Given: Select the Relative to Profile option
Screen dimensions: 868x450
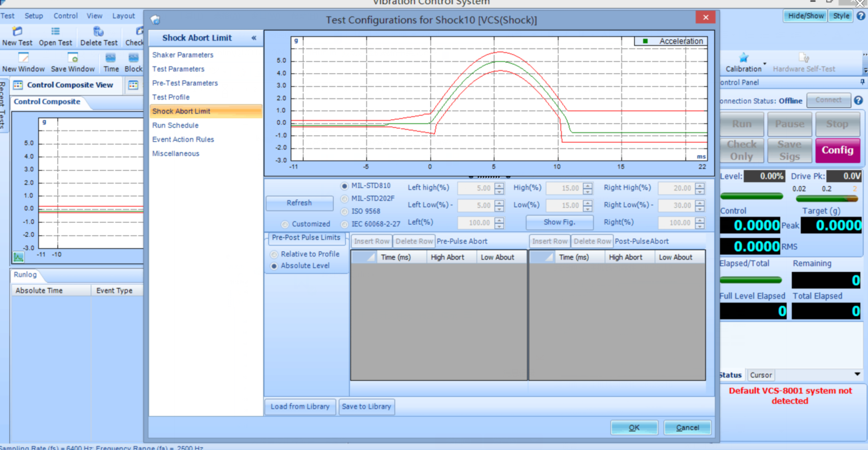Looking at the screenshot, I should coord(274,254).
